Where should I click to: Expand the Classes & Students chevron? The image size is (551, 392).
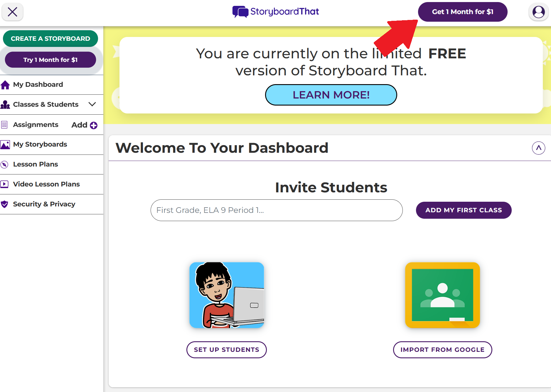[92, 104]
